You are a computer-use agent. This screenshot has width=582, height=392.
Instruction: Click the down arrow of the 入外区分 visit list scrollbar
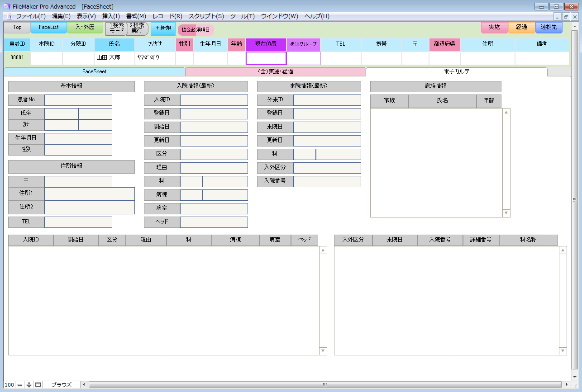click(563, 351)
